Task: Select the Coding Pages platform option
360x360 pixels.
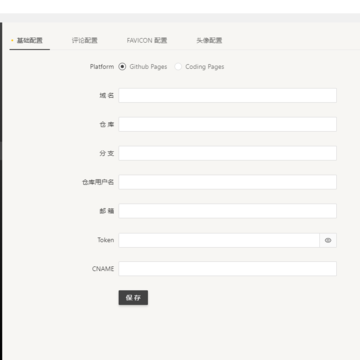Action: pyautogui.click(x=199, y=67)
